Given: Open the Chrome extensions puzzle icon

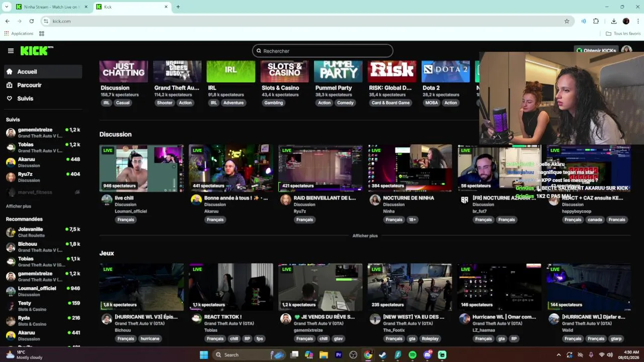Looking at the screenshot, I should coord(596,21).
